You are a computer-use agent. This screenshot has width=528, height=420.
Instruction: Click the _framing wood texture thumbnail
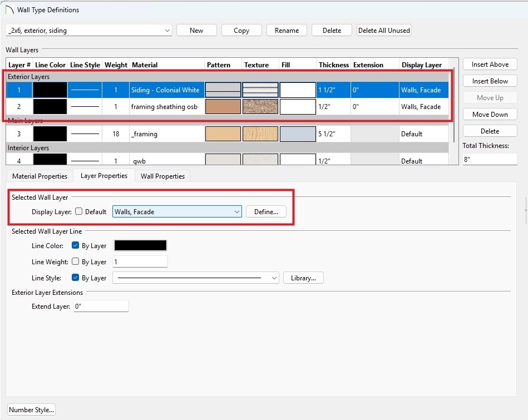(260, 134)
